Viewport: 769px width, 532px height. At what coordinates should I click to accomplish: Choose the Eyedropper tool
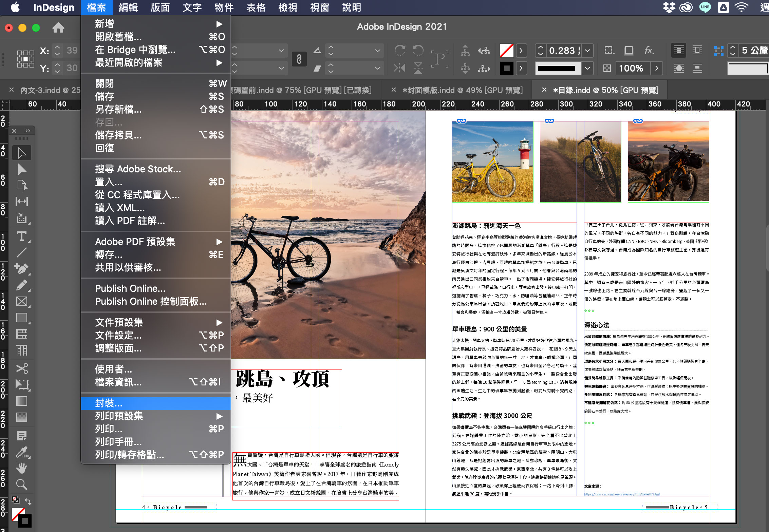click(x=22, y=452)
